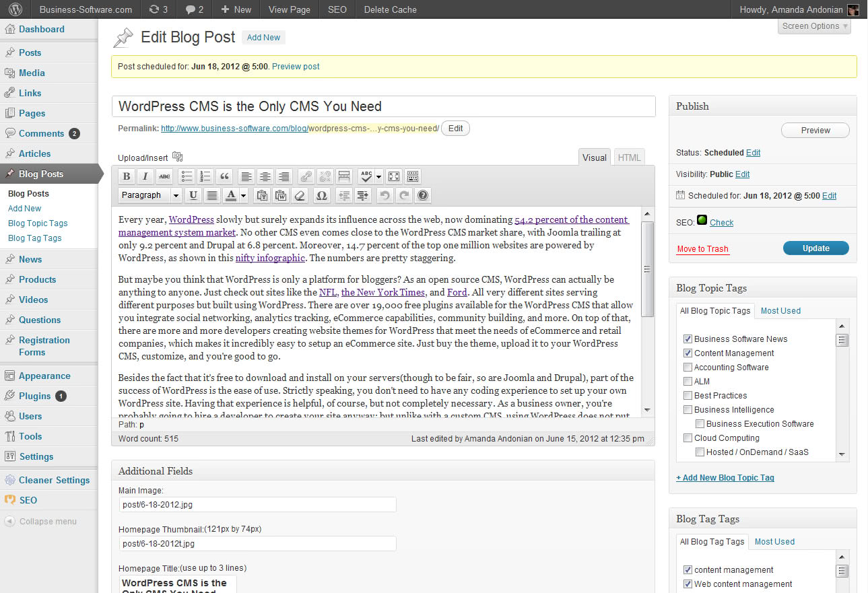This screenshot has width=868, height=593.
Task: Insert an unordered bullet list
Action: coord(187,176)
